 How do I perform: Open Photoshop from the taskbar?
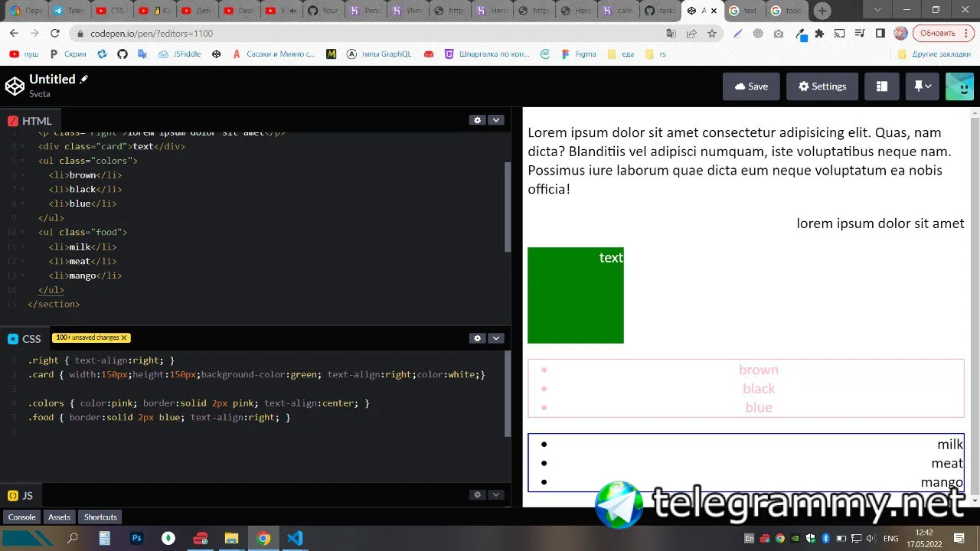[x=137, y=539]
